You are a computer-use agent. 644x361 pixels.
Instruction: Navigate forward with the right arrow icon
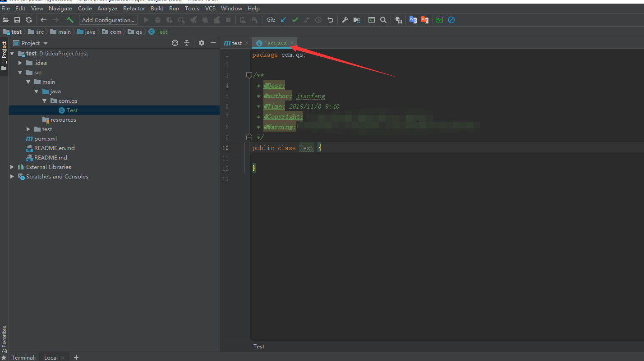pyautogui.click(x=55, y=20)
